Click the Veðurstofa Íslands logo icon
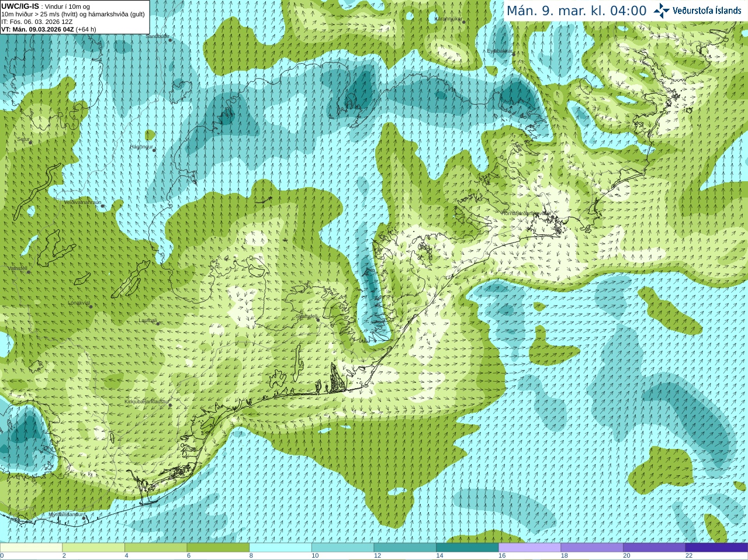Image resolution: width=748 pixels, height=560 pixels. [x=662, y=11]
